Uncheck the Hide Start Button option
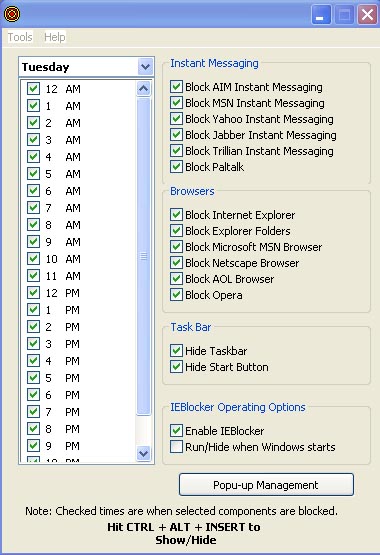 point(176,366)
